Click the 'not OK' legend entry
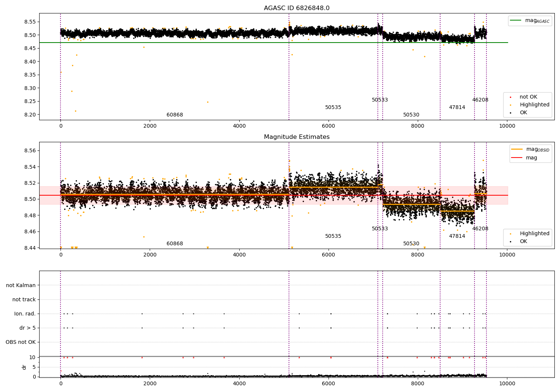 coord(528,97)
